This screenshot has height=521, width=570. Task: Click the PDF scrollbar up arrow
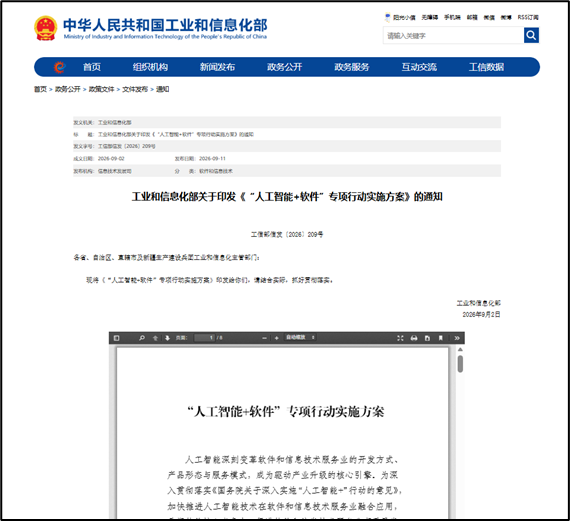pyautogui.click(x=460, y=349)
